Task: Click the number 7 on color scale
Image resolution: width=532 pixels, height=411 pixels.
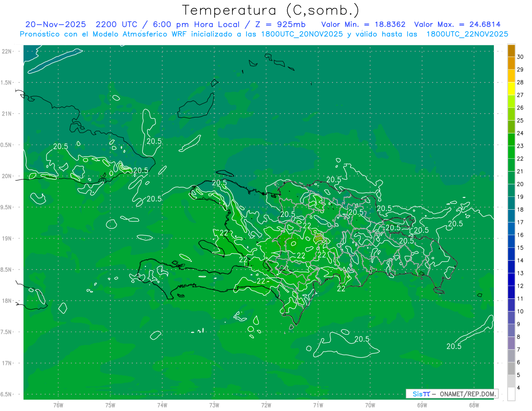Action: (x=519, y=349)
